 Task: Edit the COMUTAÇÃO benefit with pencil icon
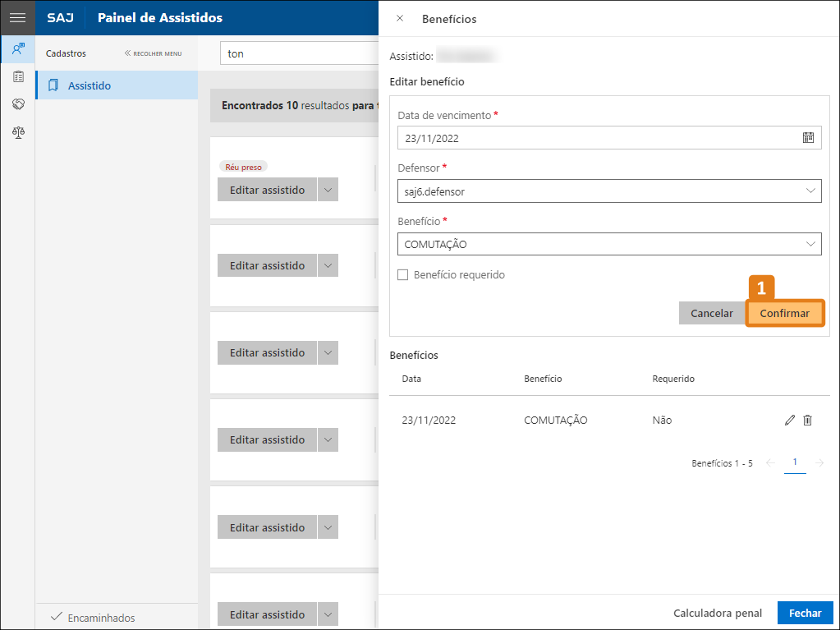point(790,420)
